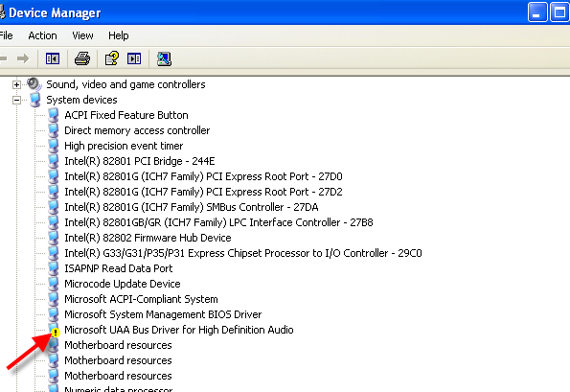Click the Forward arrow toolbar button
Screen dimensions: 570x392
tap(23, 58)
